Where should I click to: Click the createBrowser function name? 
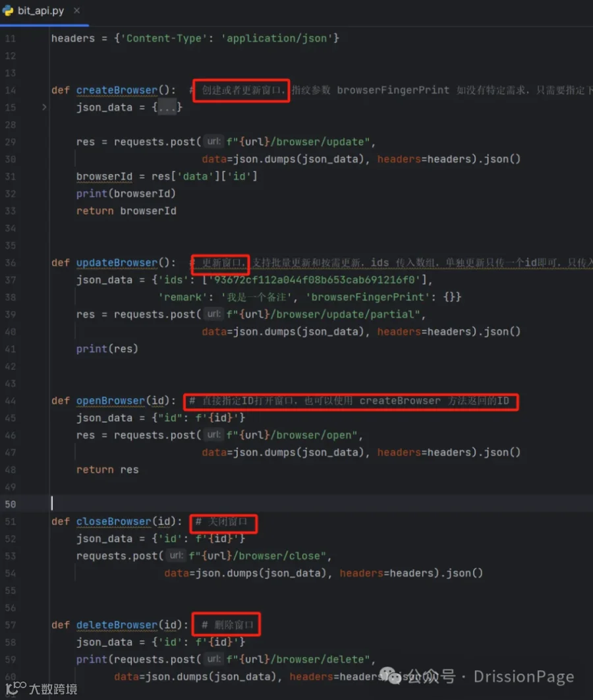(117, 90)
